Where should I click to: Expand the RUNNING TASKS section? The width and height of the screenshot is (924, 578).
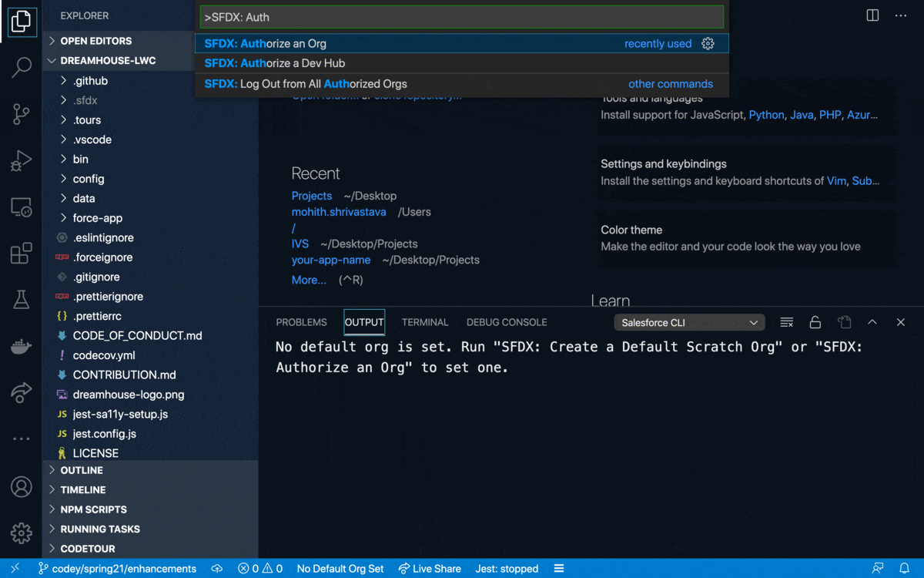click(x=150, y=529)
